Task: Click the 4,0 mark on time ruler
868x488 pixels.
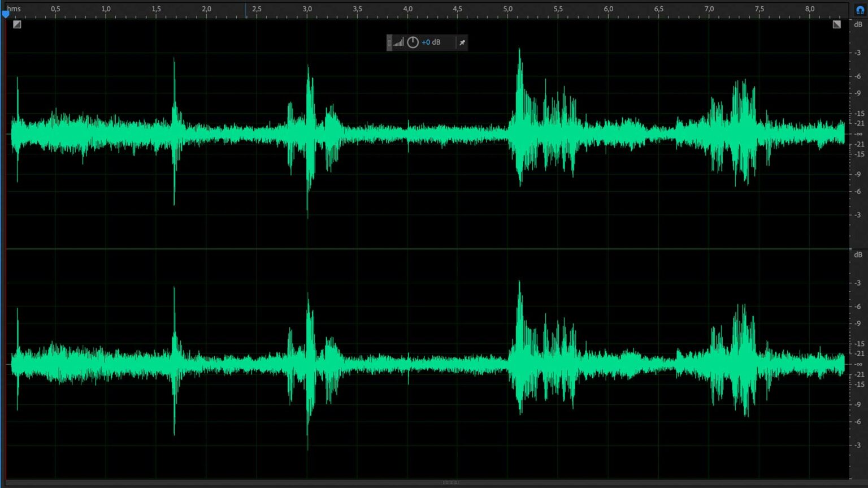Action: pyautogui.click(x=407, y=9)
